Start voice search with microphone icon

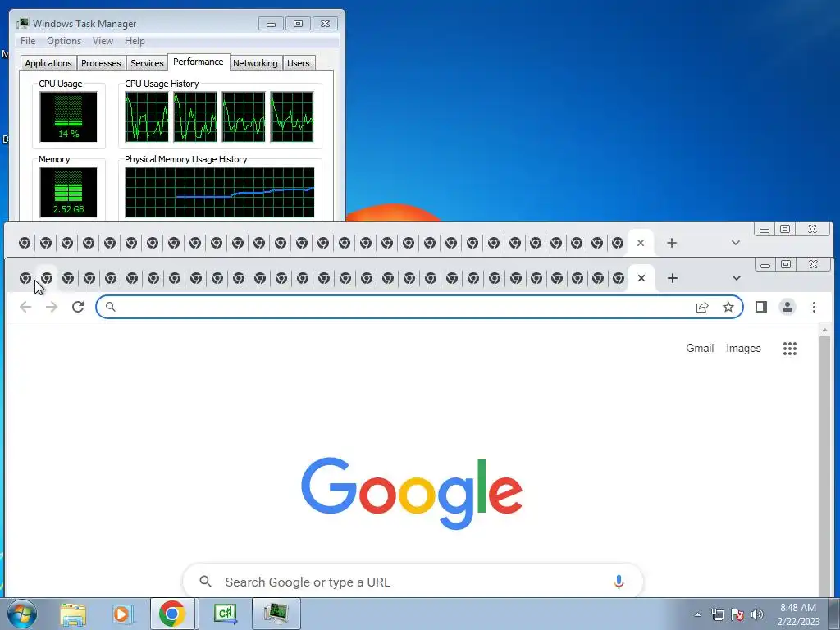(x=619, y=582)
